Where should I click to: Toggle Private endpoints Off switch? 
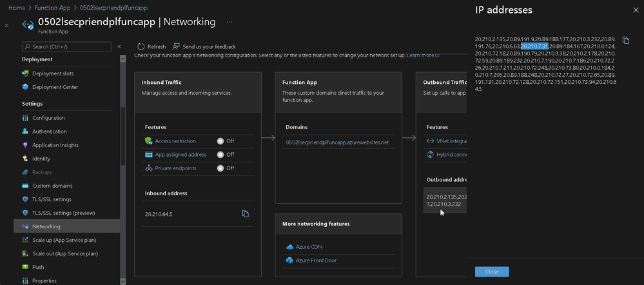click(220, 168)
